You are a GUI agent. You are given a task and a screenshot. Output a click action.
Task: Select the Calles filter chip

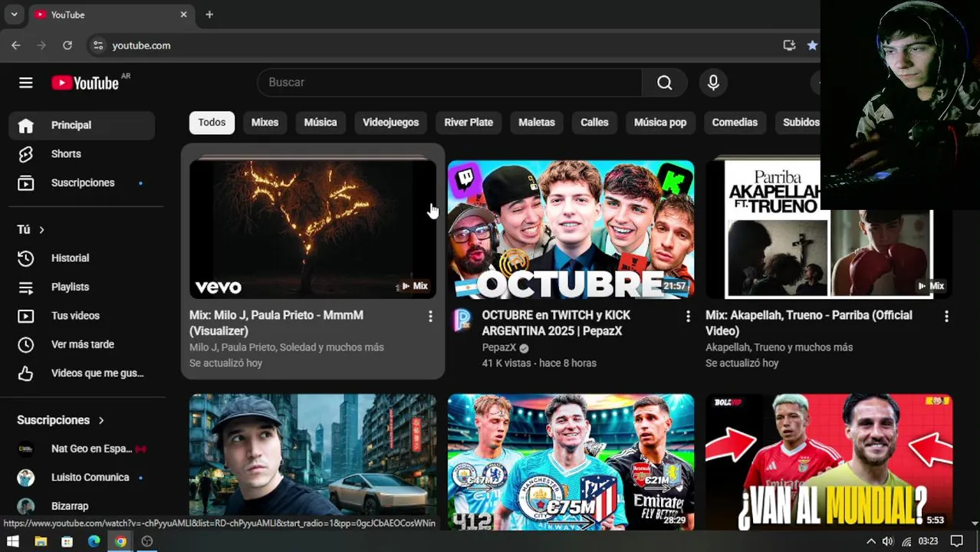[594, 123]
